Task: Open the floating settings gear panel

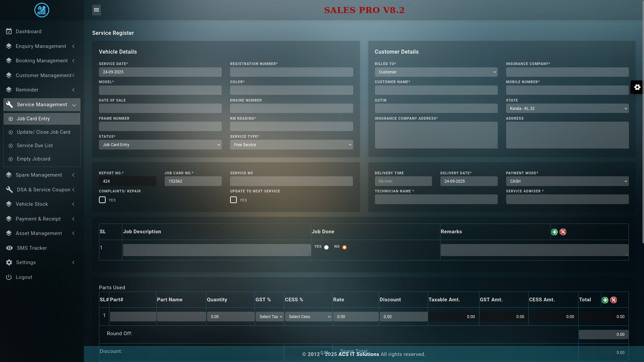Action: click(x=637, y=87)
